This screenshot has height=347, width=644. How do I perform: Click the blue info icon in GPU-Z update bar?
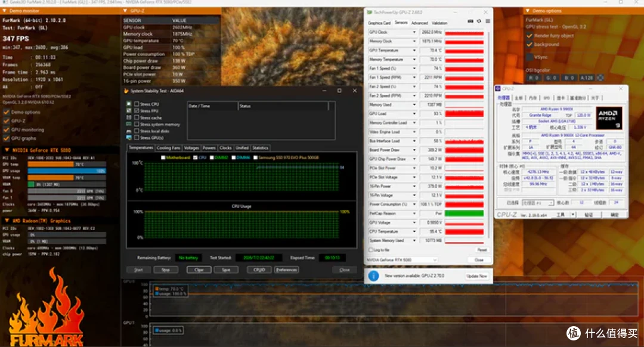[x=373, y=276]
